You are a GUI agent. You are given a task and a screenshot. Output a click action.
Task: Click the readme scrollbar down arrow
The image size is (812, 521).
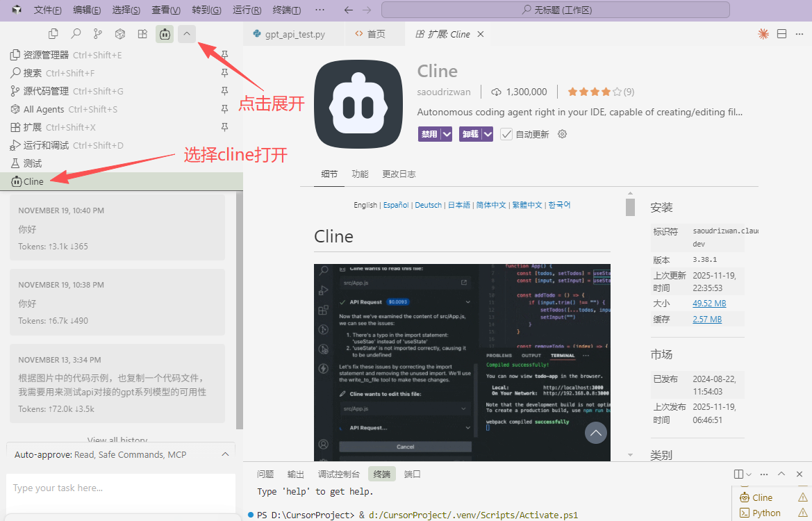click(x=630, y=455)
